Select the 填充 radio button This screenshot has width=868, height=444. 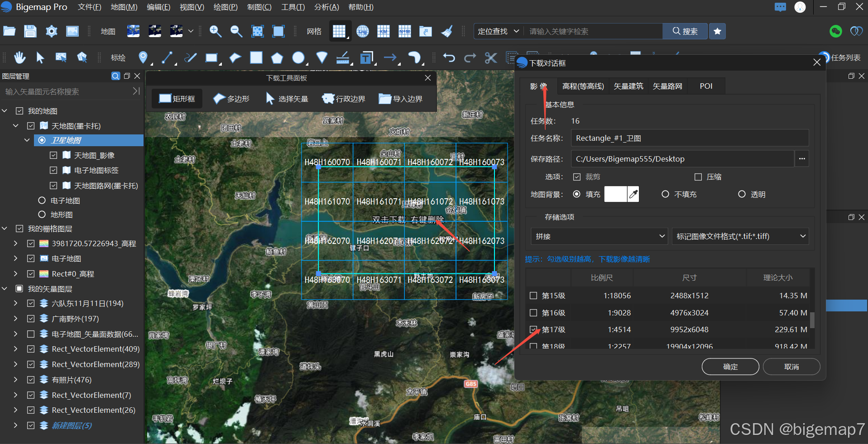tap(576, 194)
